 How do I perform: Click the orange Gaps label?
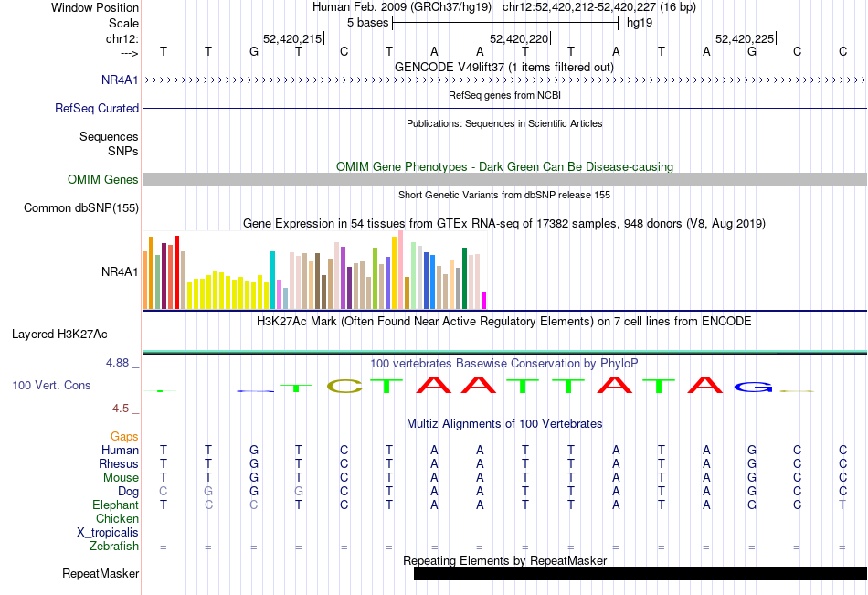point(124,437)
